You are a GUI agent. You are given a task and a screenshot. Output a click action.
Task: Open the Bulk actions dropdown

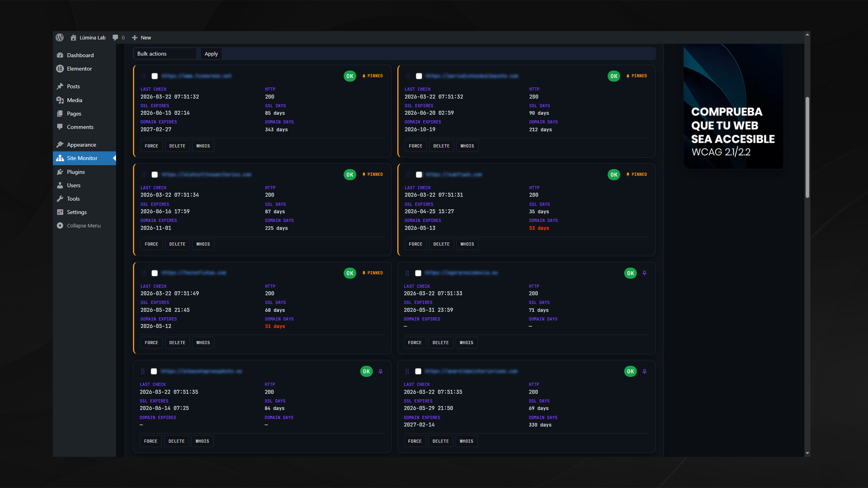pyautogui.click(x=165, y=54)
